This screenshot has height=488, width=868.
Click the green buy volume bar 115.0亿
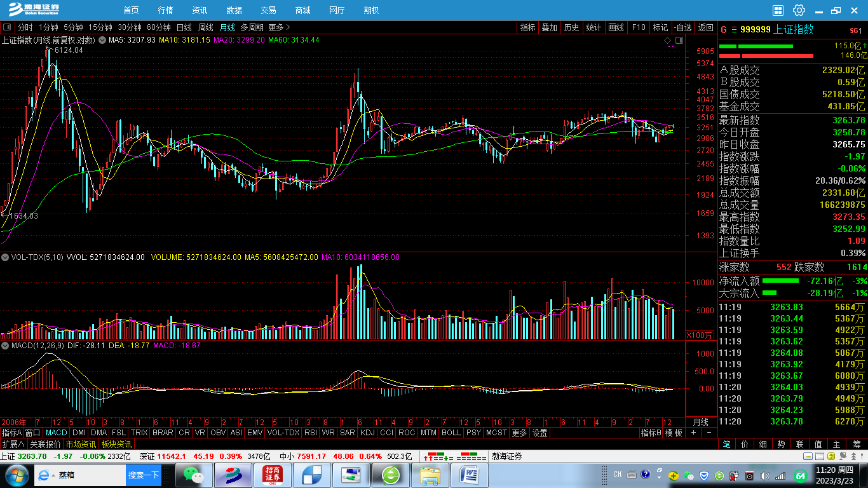point(756,46)
